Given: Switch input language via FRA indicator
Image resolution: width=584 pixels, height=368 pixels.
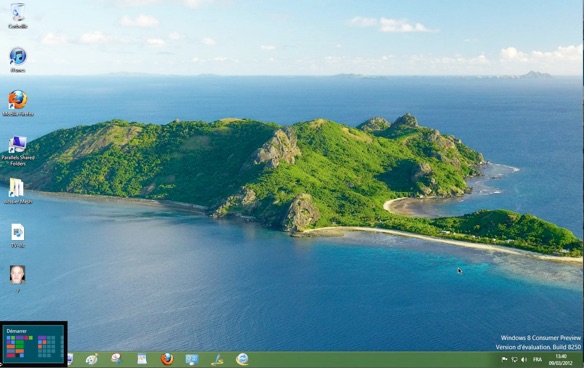Looking at the screenshot, I should 537,359.
